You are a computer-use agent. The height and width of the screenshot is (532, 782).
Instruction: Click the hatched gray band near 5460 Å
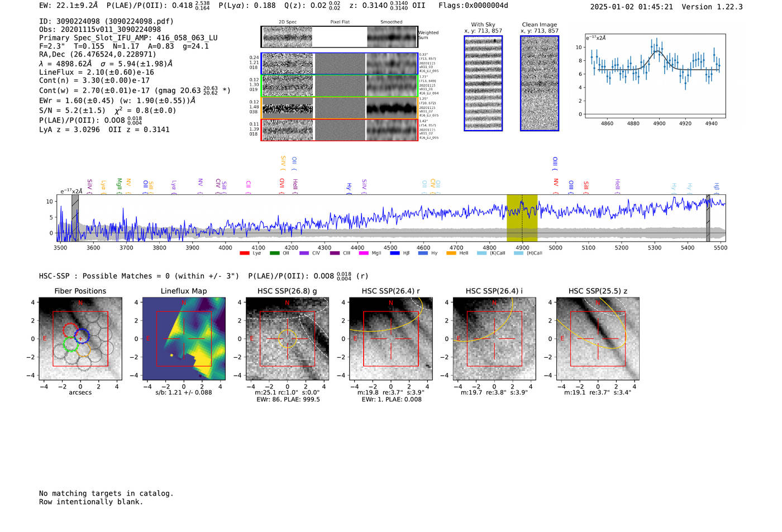coord(708,218)
